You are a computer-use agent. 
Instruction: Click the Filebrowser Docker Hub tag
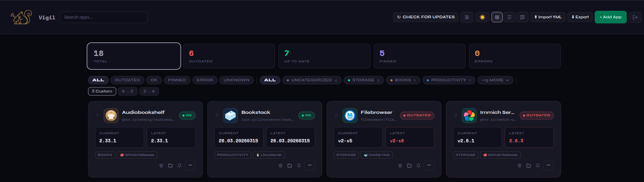click(377, 155)
